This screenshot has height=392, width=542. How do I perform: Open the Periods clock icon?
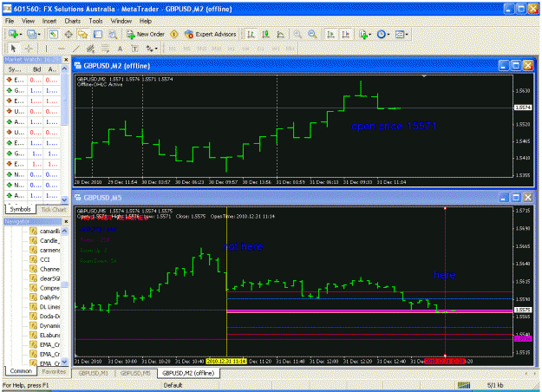coord(382,34)
